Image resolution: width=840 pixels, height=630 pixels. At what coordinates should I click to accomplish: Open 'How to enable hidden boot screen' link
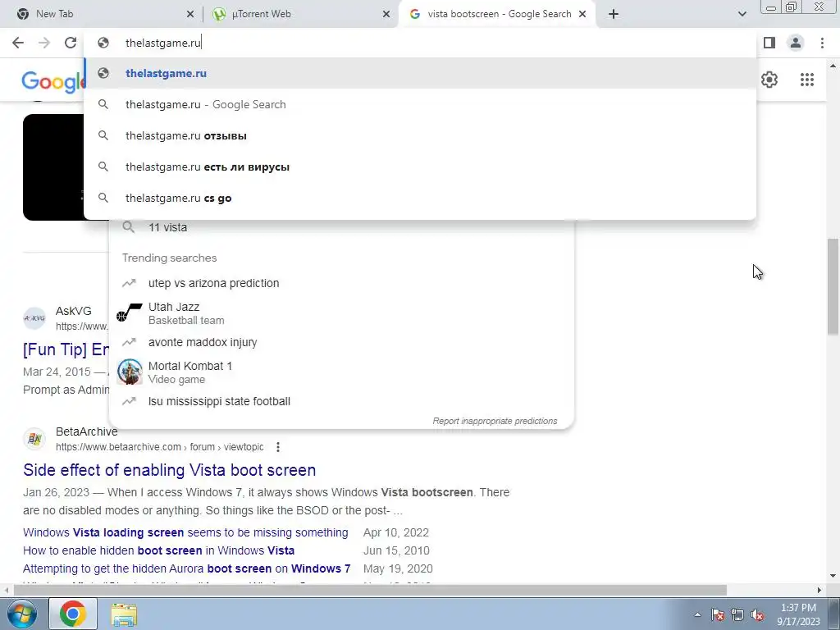[158, 550]
